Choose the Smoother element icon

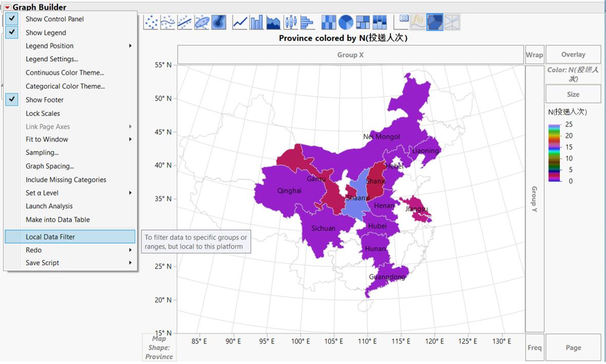coord(167,22)
